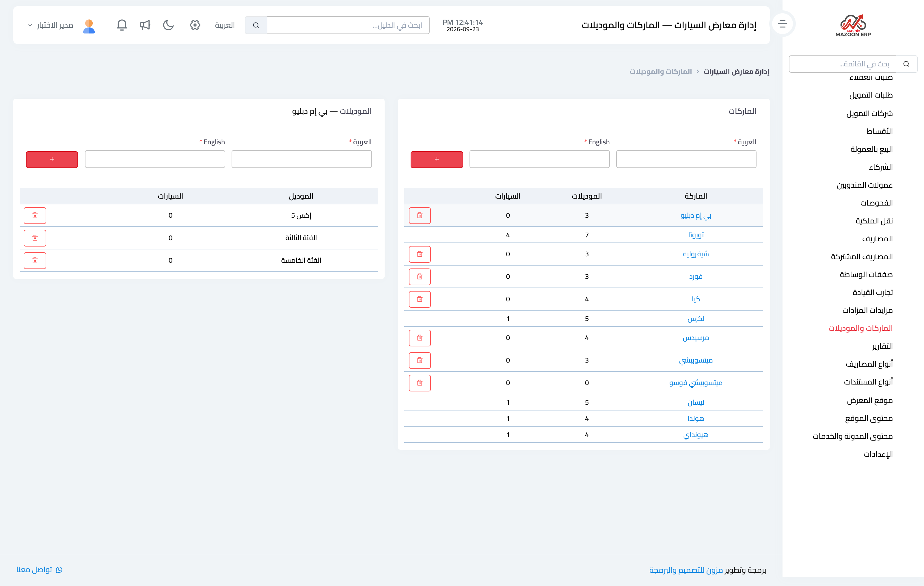Open الماركات والموديلات sidebar item
The image size is (924, 586).
tap(860, 328)
